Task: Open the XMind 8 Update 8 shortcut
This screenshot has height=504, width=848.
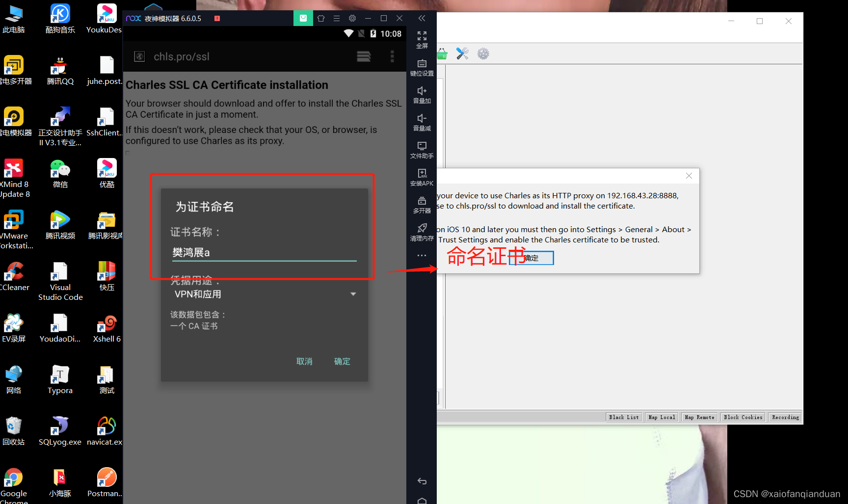Action: pos(14,179)
